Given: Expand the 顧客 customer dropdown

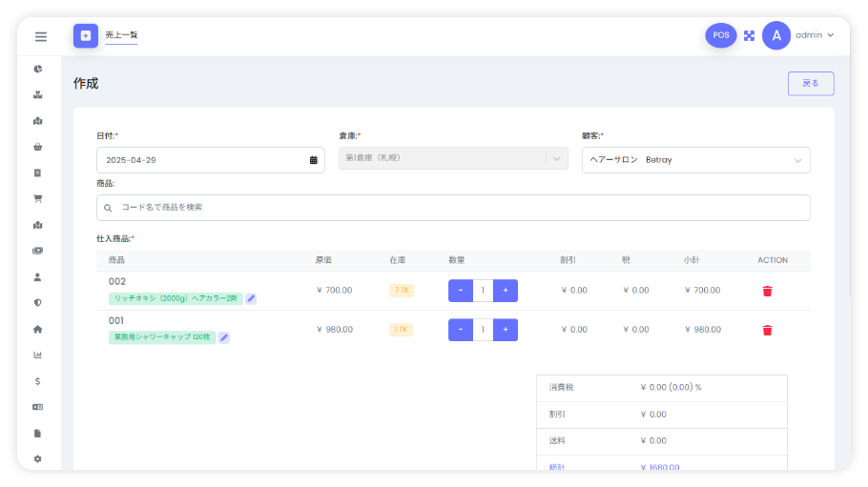Looking at the screenshot, I should point(797,160).
